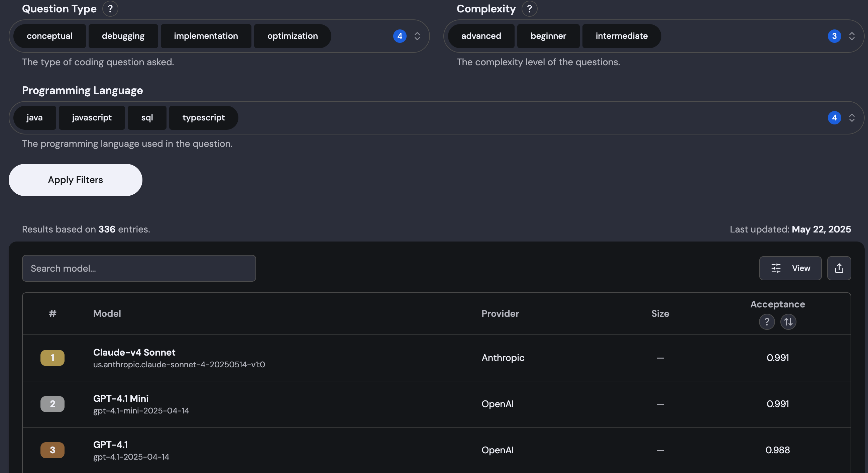868x473 pixels.
Task: Expand the Programming Language selector chevrons
Action: 852,118
